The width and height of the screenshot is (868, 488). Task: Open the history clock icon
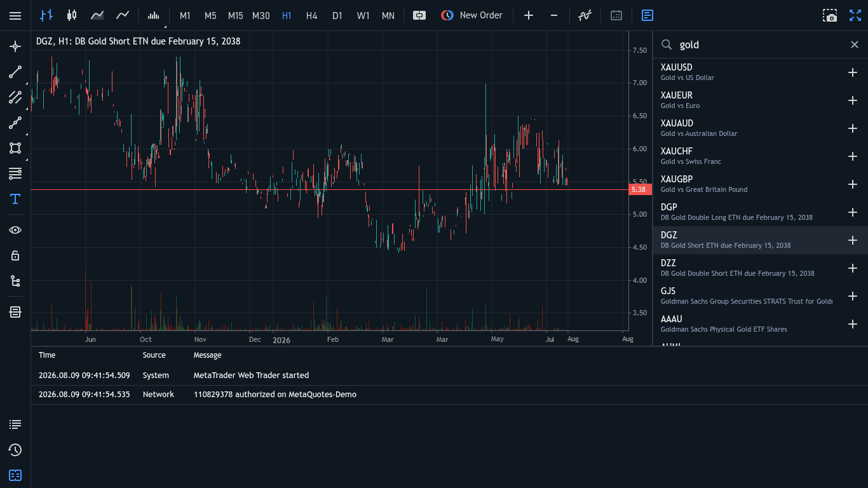[x=15, y=450]
